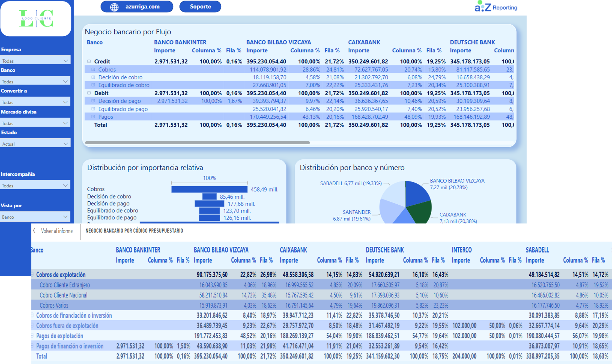
Task: Click INTERCO header in presupuestario table
Action: coord(462,250)
